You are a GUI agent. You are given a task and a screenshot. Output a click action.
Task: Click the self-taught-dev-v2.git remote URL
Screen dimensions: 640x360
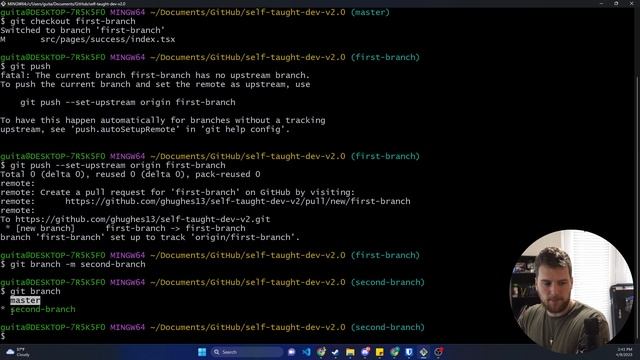pos(142,219)
